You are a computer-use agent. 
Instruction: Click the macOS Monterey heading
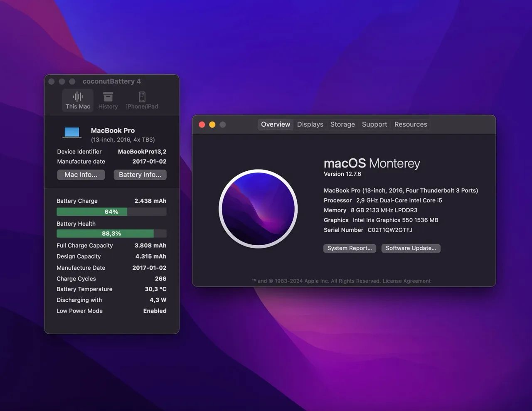(372, 163)
